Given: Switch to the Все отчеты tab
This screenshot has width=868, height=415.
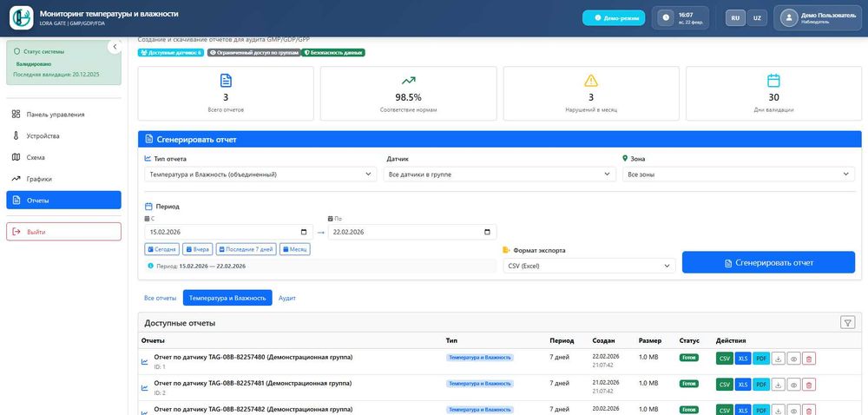Looking at the screenshot, I should (160, 298).
